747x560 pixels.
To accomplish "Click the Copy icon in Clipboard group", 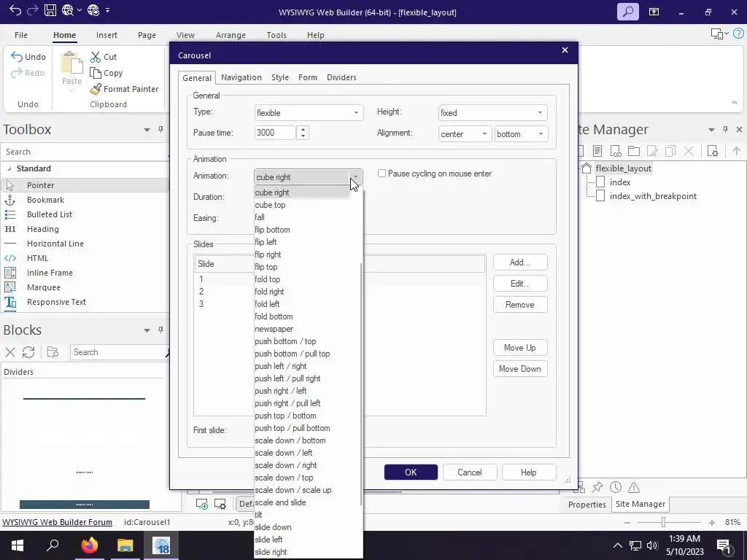I will (96, 73).
